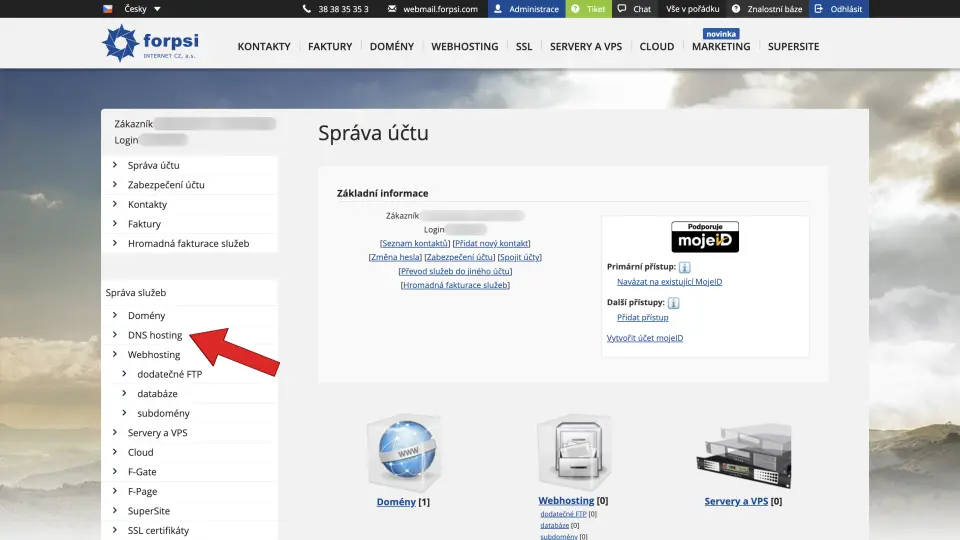This screenshot has width=960, height=540.
Task: Click the Změna hesla link
Action: (394, 257)
